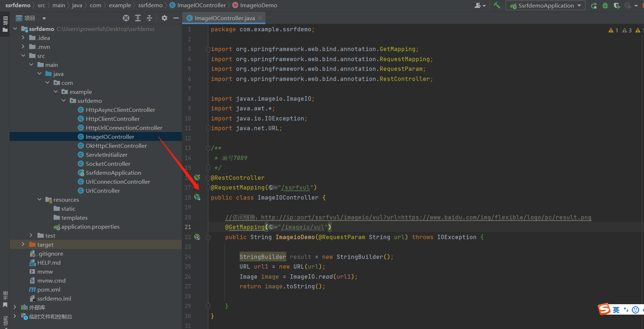644x329 pixels.
Task: Click the /imageio/vul URL mapping link
Action: click(302, 227)
